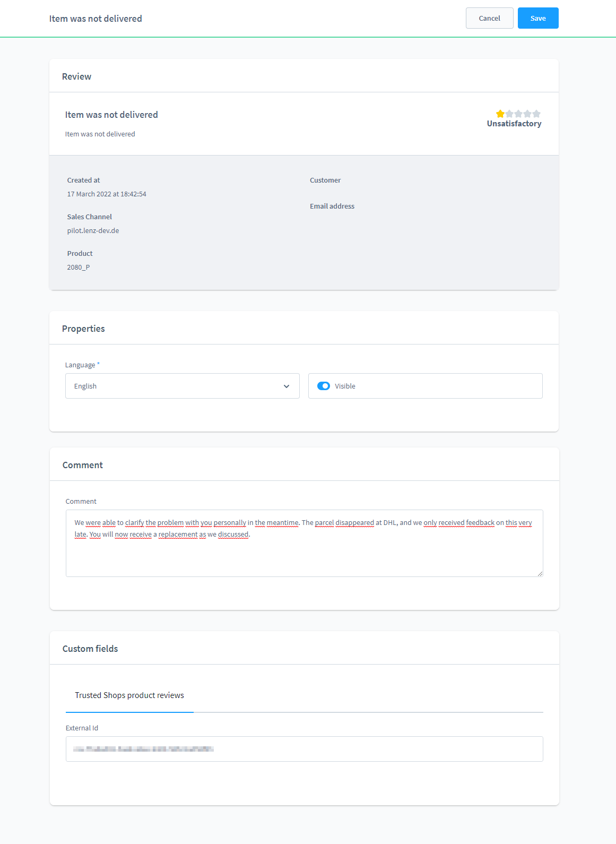Click the second grey rating star
This screenshot has height=844, width=616.
(x=509, y=114)
